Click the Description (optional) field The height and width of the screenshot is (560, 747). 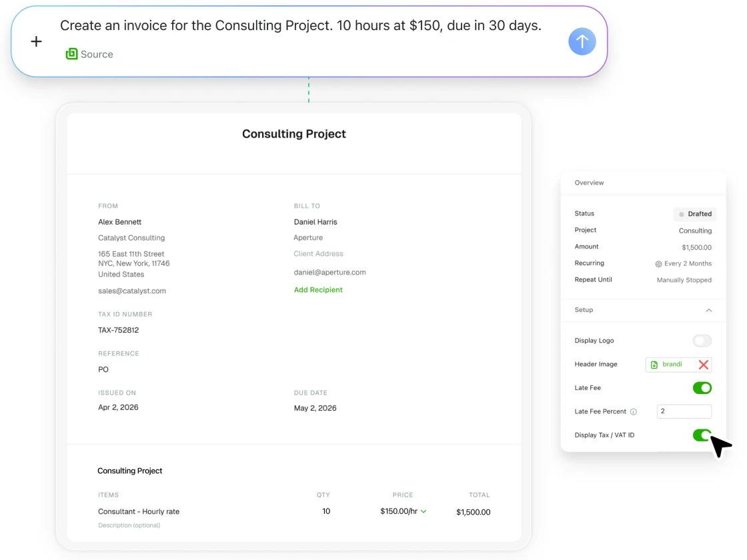coord(129,525)
